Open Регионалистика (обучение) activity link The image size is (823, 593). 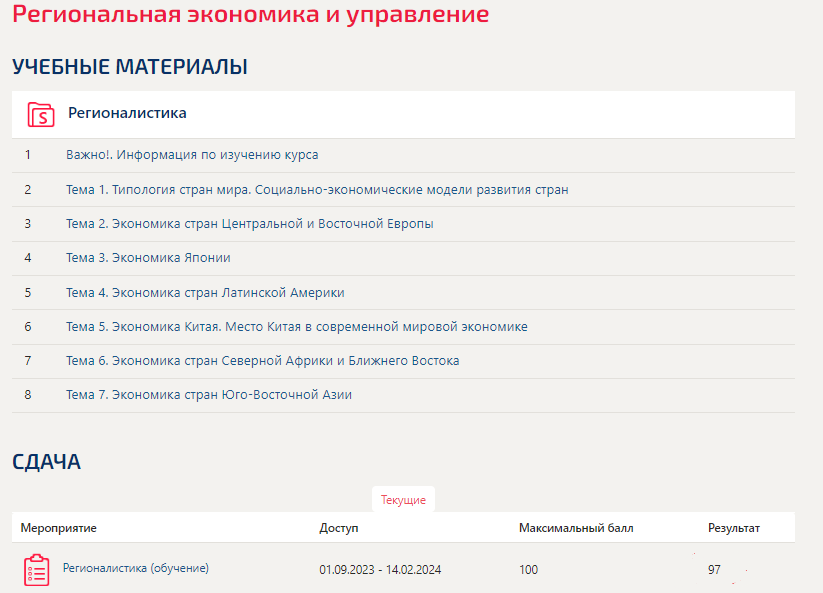coord(136,568)
